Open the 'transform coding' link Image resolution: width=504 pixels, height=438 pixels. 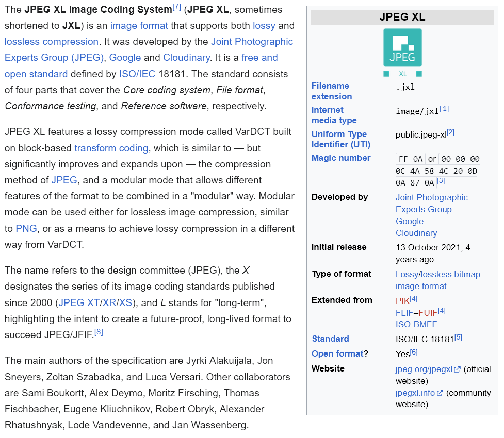point(111,148)
